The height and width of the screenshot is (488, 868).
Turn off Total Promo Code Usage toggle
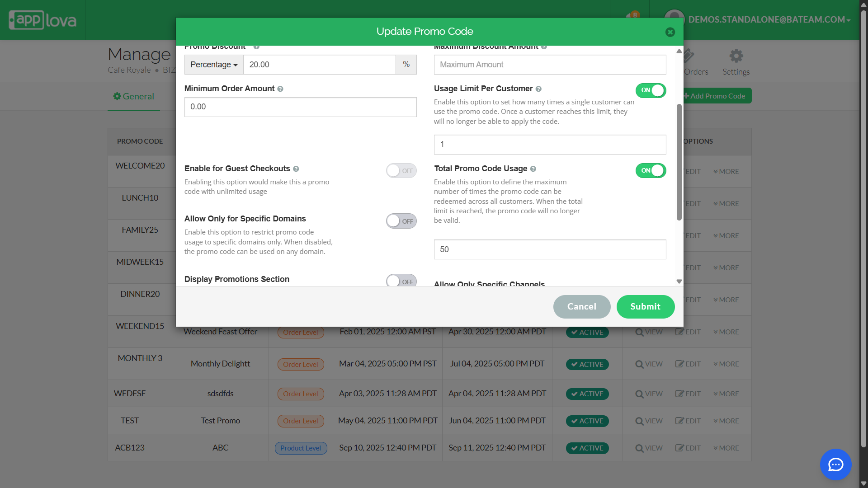click(x=651, y=171)
